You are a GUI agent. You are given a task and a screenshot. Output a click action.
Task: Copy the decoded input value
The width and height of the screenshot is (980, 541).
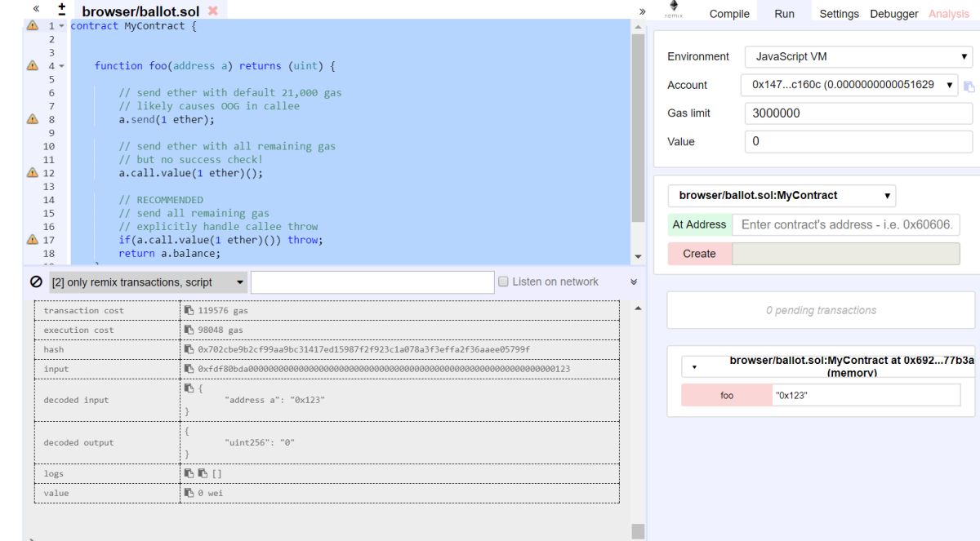pos(189,388)
